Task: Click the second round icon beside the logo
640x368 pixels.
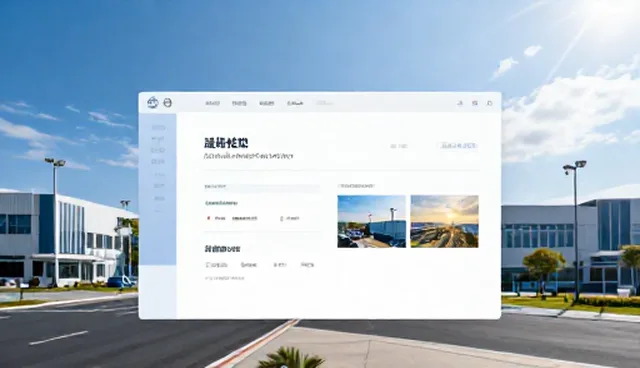Action: tap(167, 103)
